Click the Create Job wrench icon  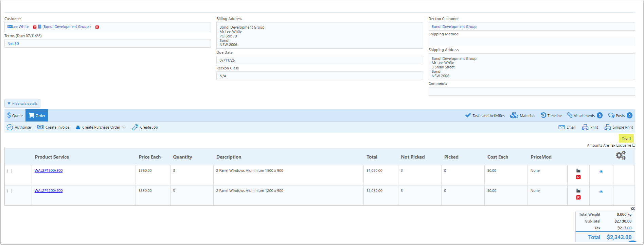(x=135, y=127)
